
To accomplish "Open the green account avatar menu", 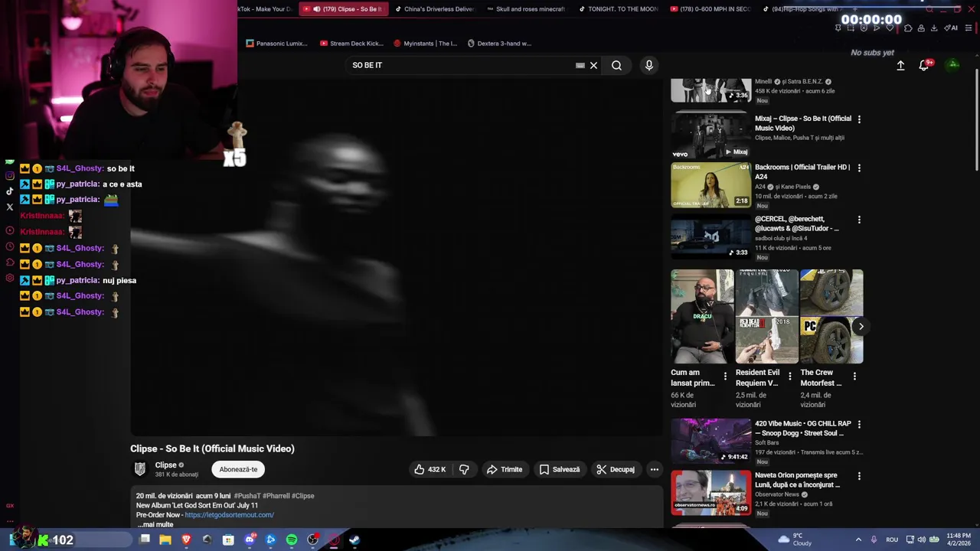I will coord(953,65).
